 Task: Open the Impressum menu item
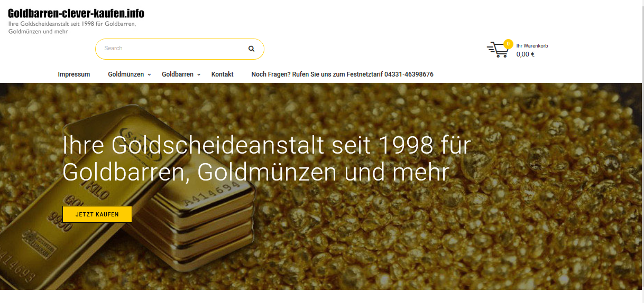[x=74, y=74]
